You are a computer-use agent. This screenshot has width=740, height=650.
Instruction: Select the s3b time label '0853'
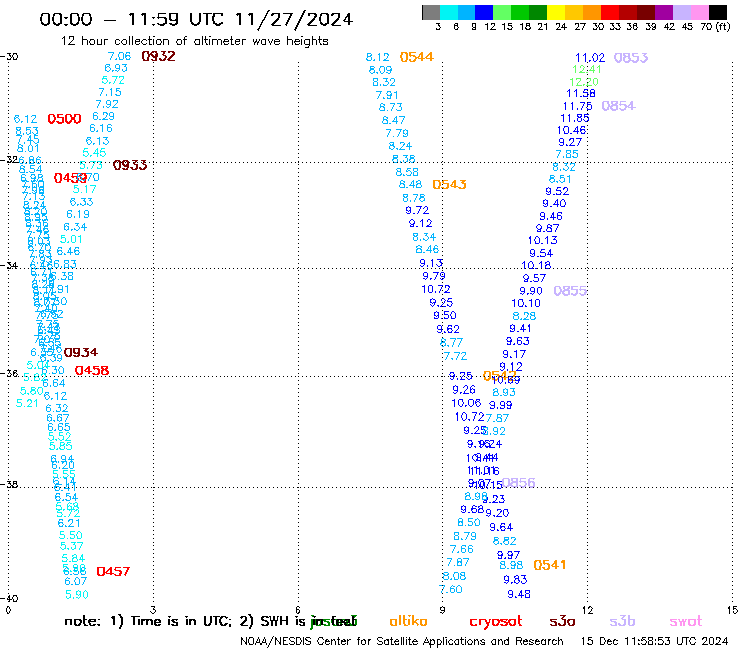pos(631,58)
